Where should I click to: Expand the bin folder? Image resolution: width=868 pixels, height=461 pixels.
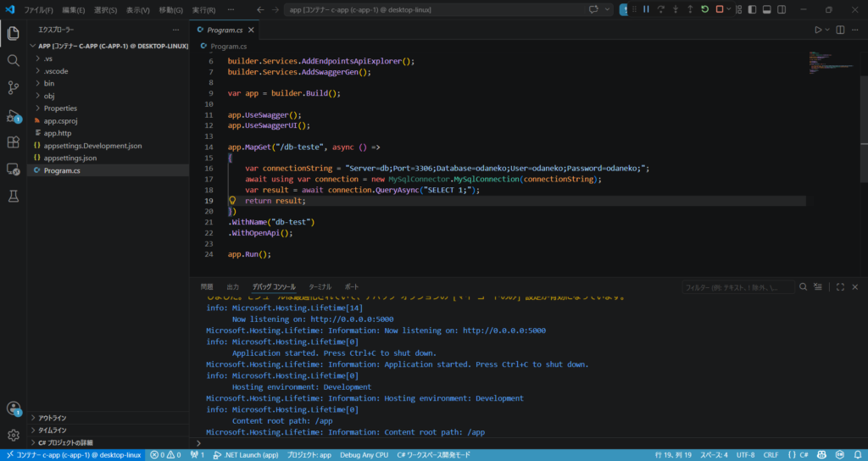108,83
